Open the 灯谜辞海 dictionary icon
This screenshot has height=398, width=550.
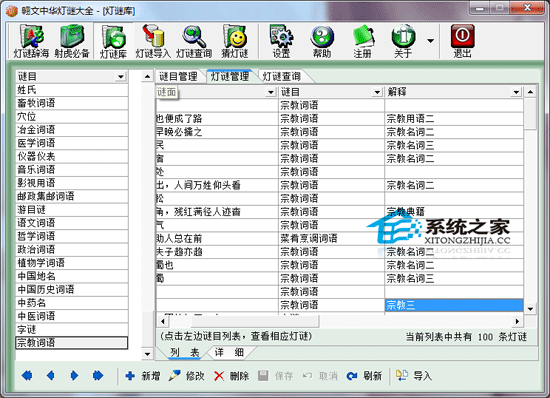click(x=31, y=41)
